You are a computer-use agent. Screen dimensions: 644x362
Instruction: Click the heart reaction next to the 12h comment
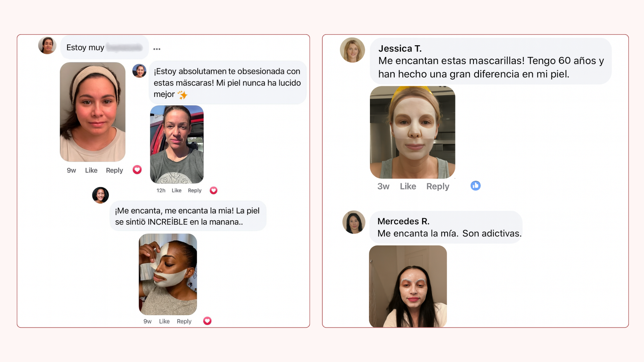pyautogui.click(x=214, y=190)
